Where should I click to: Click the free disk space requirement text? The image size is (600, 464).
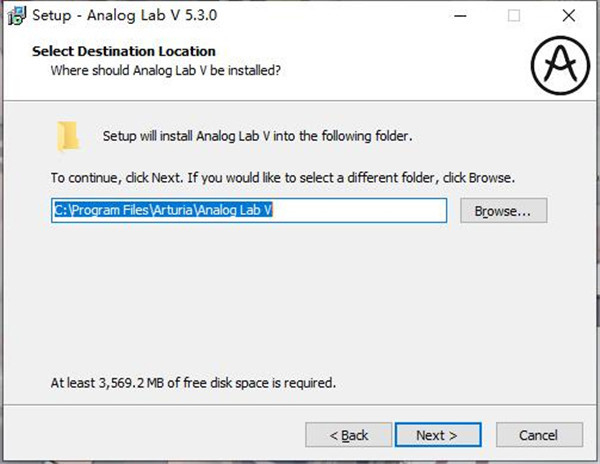click(x=193, y=383)
